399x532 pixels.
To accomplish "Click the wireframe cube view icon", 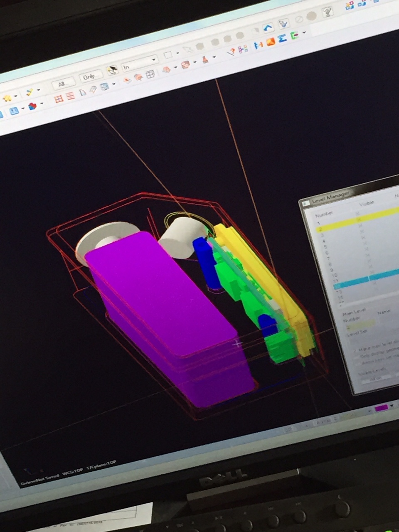I will click(x=150, y=74).
